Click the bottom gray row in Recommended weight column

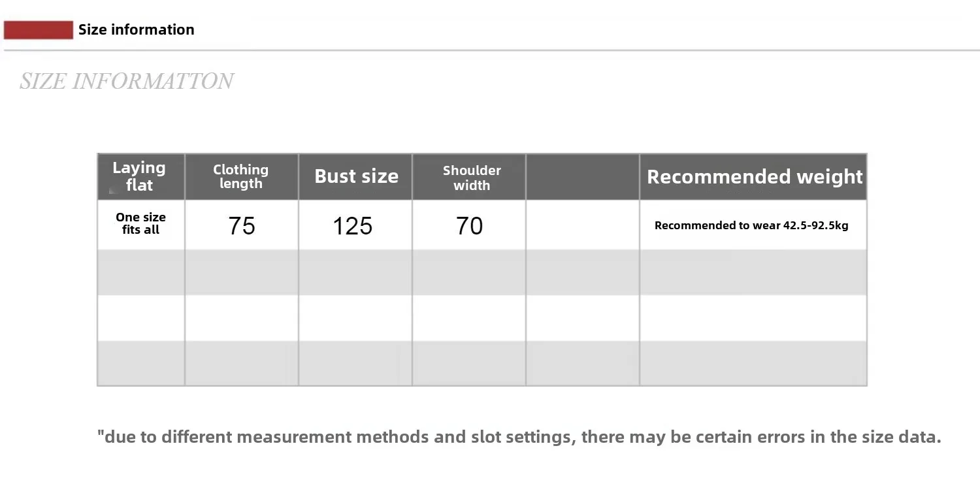(x=753, y=363)
